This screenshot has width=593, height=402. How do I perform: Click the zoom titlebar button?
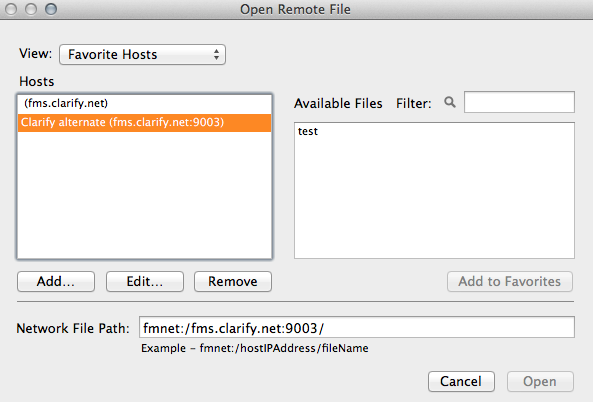(x=51, y=9)
